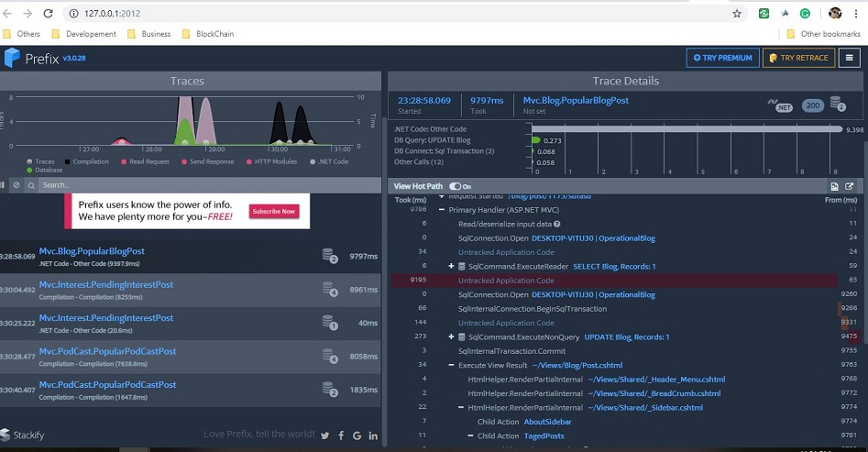
Task: Pause trace capturing with the pause icon
Action: pyautogui.click(x=2, y=185)
